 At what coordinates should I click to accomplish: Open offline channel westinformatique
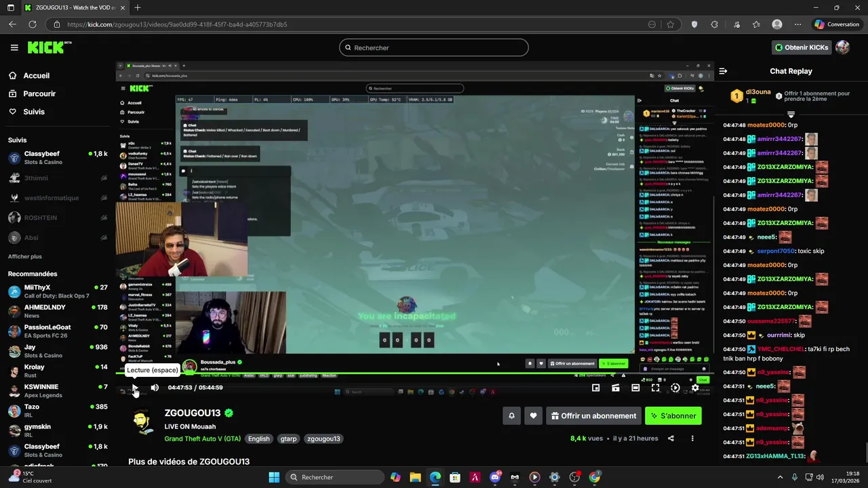coord(58,198)
